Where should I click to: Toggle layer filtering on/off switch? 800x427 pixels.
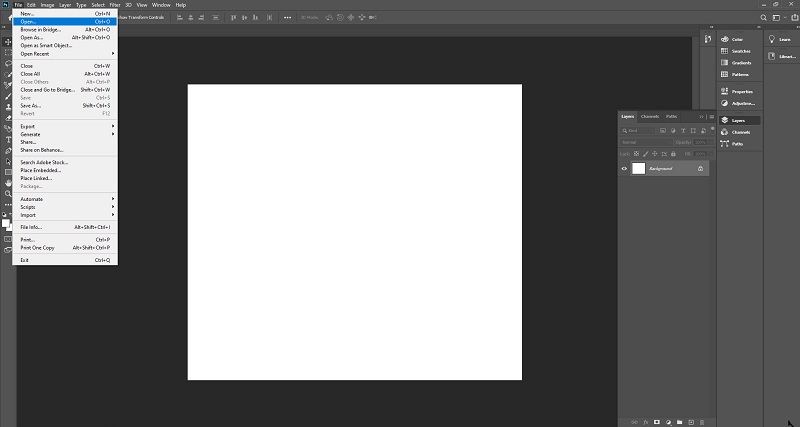coord(712,129)
